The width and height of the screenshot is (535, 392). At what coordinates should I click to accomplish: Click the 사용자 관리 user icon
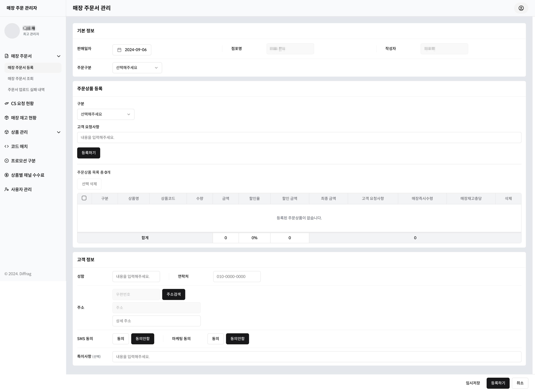coord(7,189)
